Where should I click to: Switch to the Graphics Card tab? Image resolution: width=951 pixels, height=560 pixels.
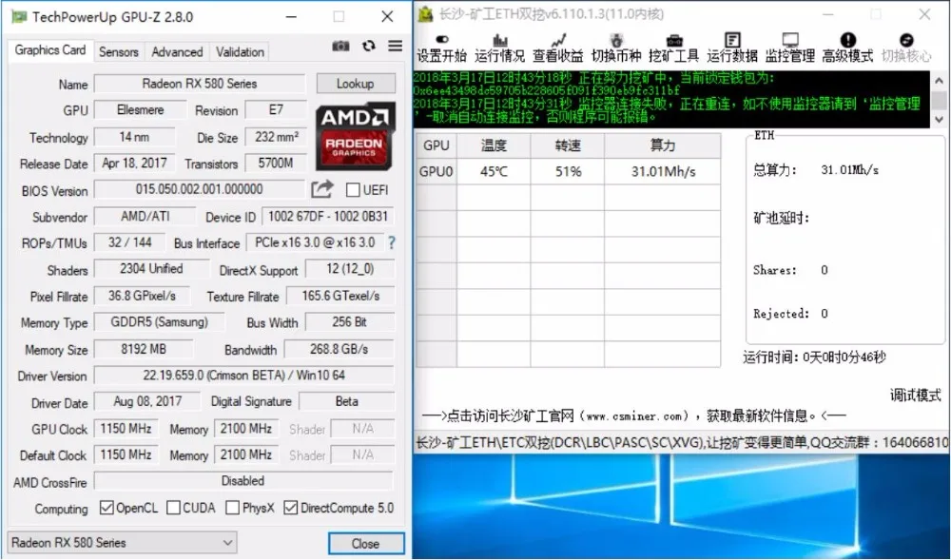click(x=50, y=50)
